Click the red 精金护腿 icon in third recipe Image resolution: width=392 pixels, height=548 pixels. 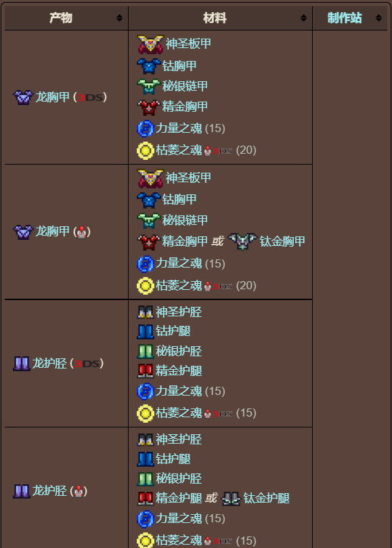[x=146, y=371]
